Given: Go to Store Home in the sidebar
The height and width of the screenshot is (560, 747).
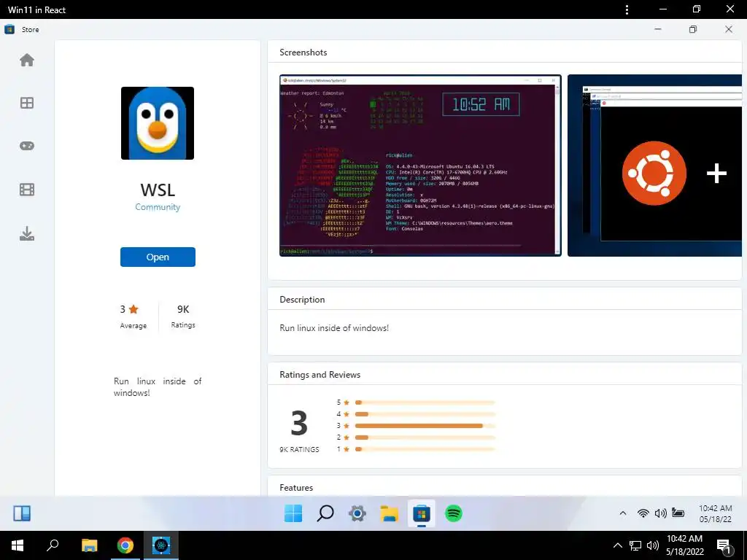Looking at the screenshot, I should click(x=27, y=60).
